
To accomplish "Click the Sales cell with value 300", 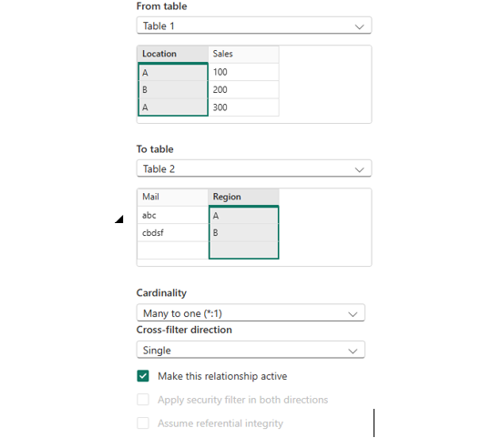I will 243,107.
